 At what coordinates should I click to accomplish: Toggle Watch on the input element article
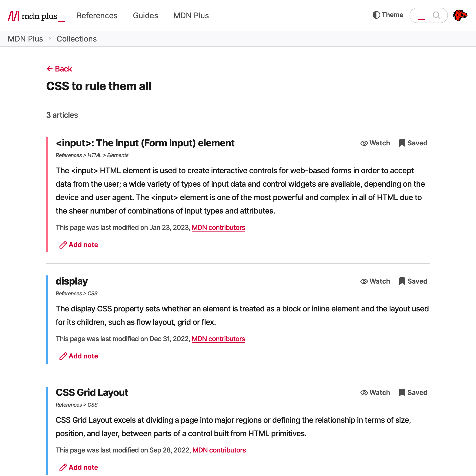[x=375, y=143]
